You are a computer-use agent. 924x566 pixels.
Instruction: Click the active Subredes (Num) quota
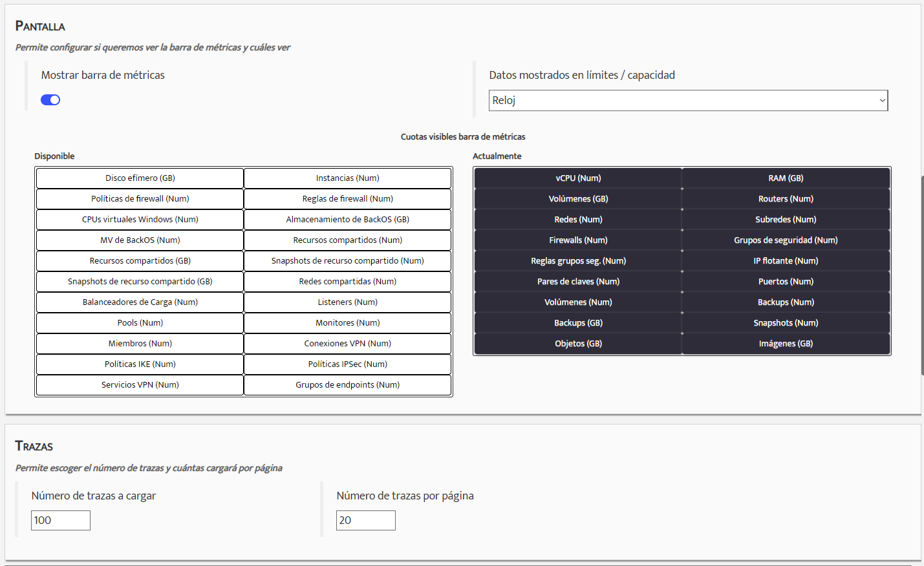[786, 219]
